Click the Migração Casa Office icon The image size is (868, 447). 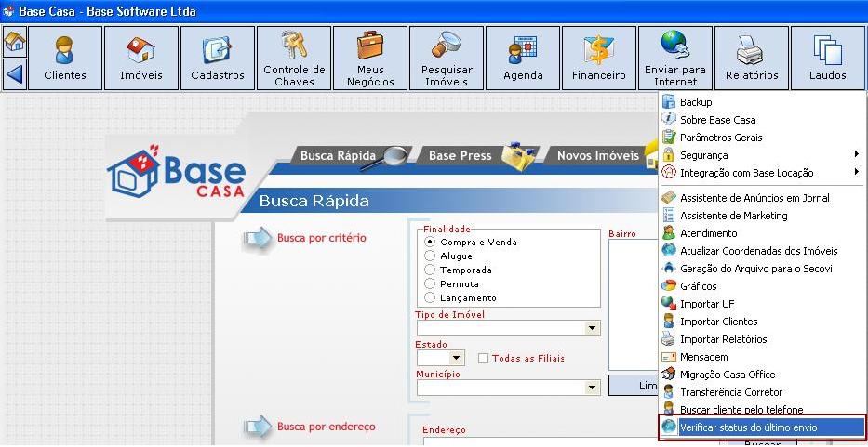tap(669, 374)
